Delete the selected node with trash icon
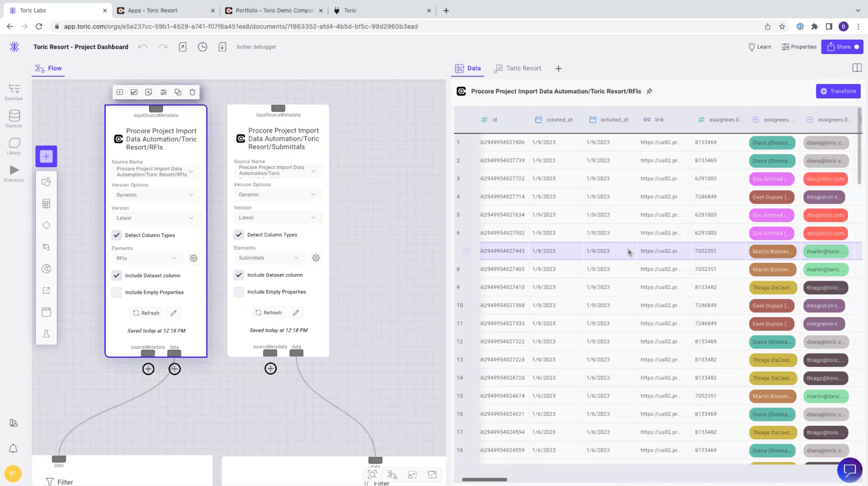868x486 pixels. (192, 92)
